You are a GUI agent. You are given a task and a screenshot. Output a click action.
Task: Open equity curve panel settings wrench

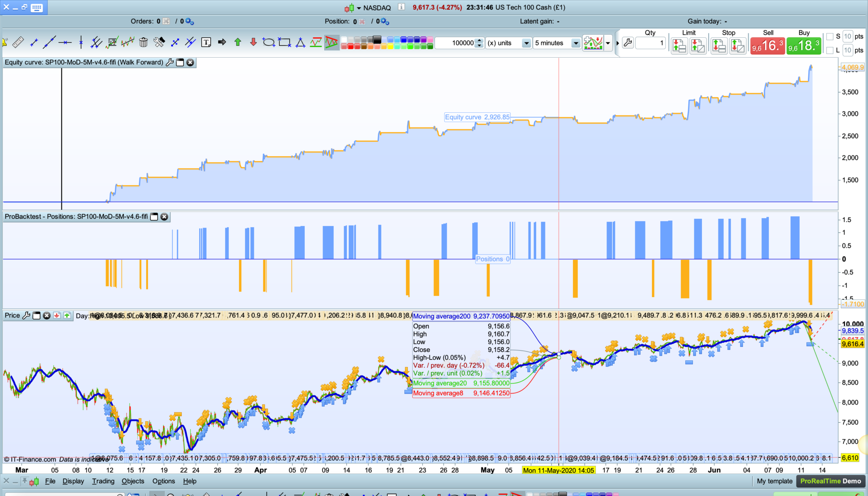(170, 62)
